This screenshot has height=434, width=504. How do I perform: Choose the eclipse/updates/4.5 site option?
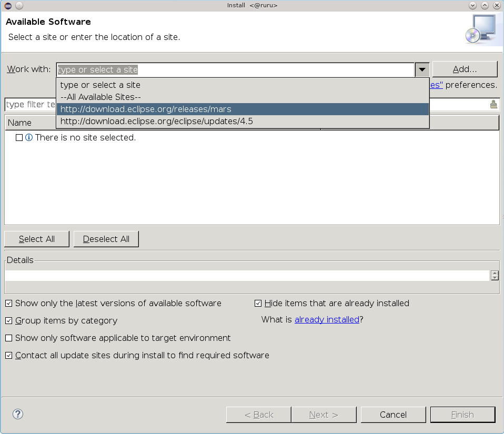pyautogui.click(x=157, y=122)
